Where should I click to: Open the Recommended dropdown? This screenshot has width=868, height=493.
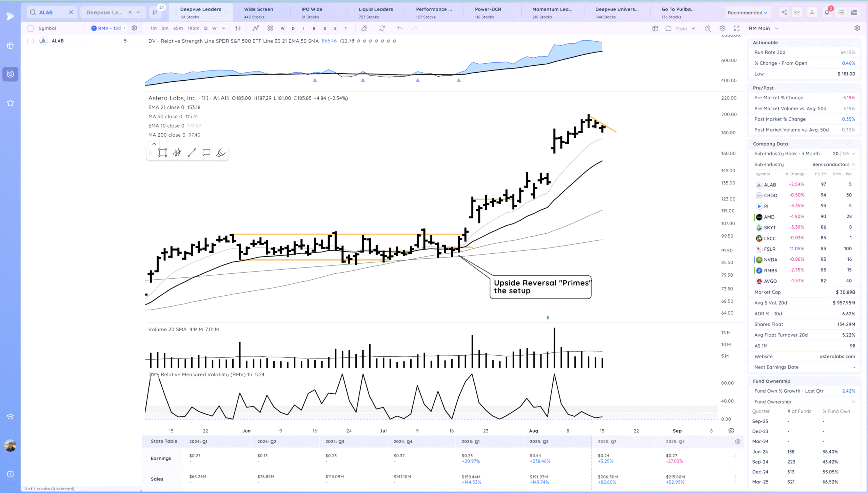[x=747, y=13]
